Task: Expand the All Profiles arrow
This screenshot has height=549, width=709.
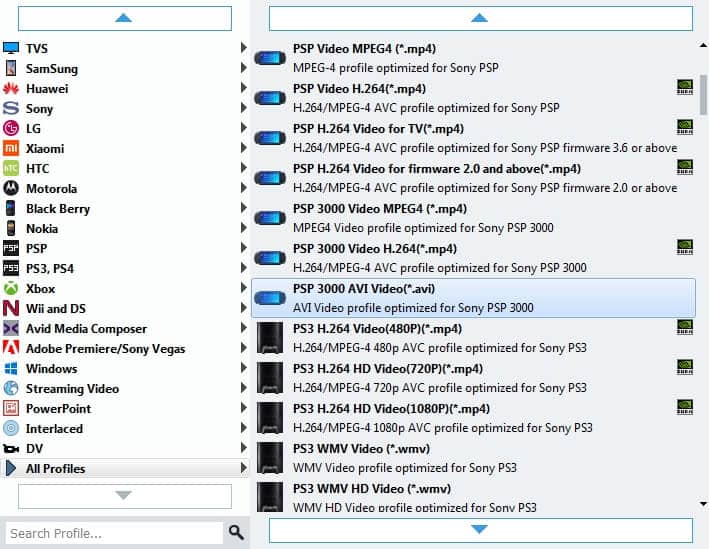Action: pyautogui.click(x=243, y=469)
